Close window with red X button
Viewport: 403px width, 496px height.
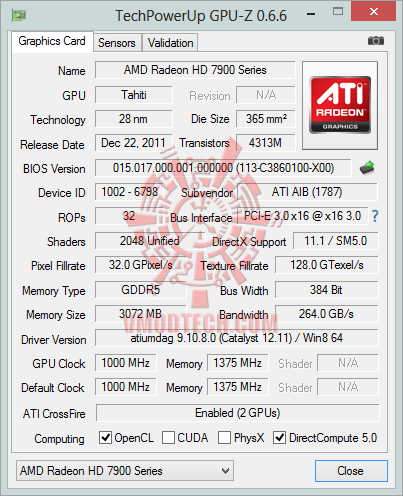click(x=373, y=12)
